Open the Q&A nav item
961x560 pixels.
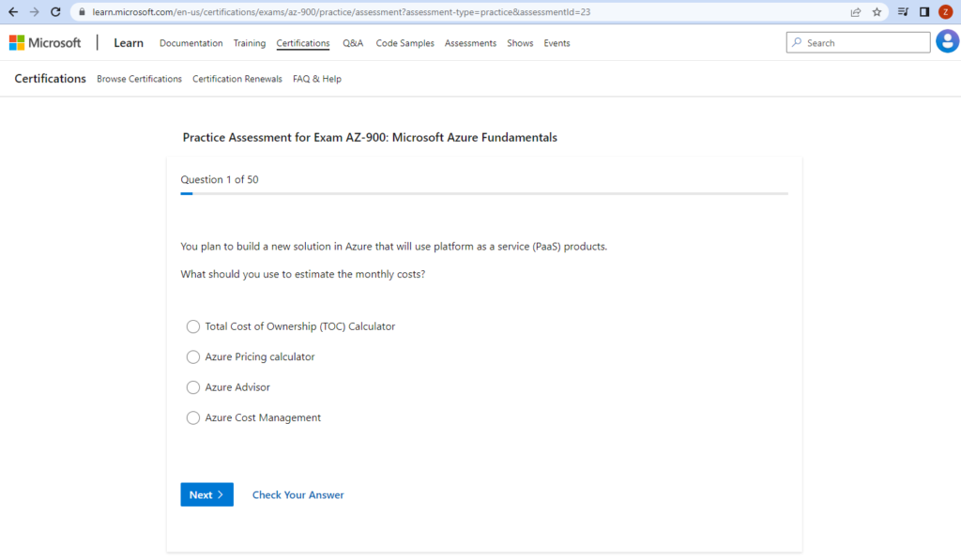click(x=353, y=43)
